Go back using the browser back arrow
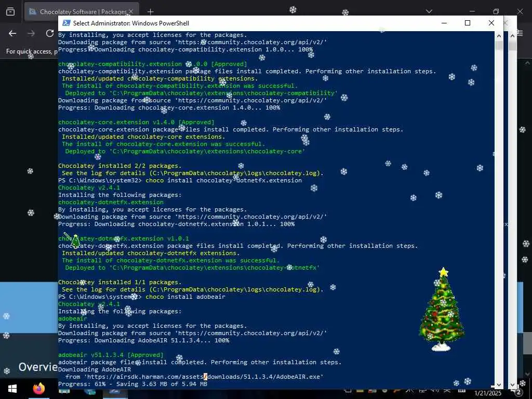Image resolution: width=532 pixels, height=399 pixels. tap(12, 33)
